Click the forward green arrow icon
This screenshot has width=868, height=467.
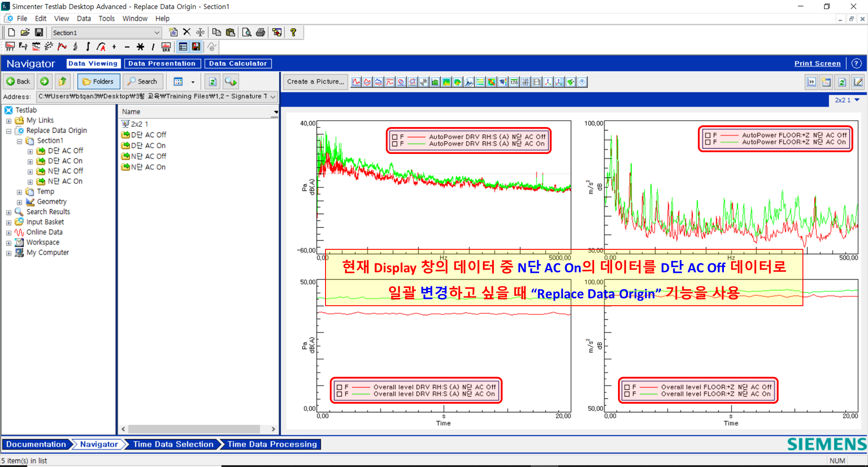tap(44, 81)
